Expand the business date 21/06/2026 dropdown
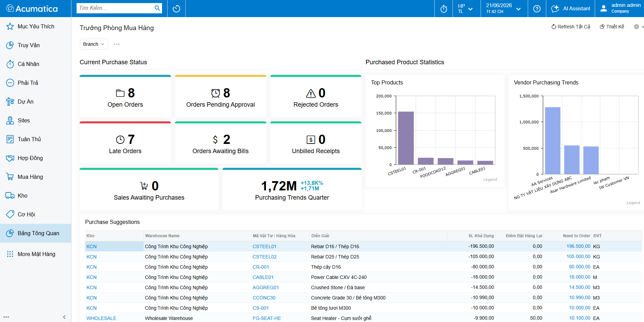The image size is (644, 322). (503, 9)
